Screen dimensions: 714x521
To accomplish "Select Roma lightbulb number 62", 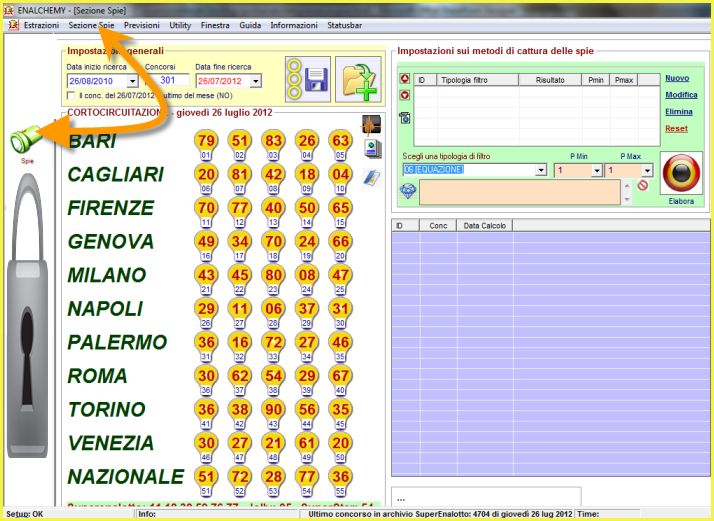I will [x=240, y=380].
